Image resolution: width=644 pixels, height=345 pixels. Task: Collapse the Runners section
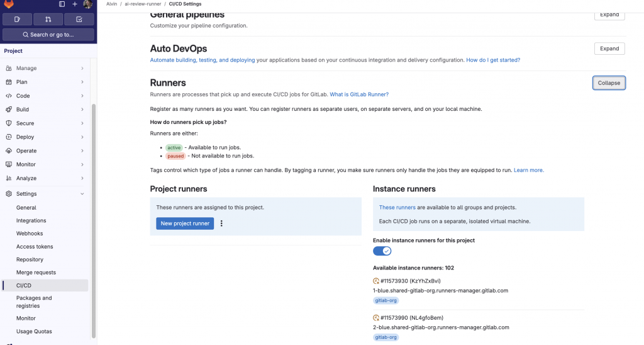(609, 82)
